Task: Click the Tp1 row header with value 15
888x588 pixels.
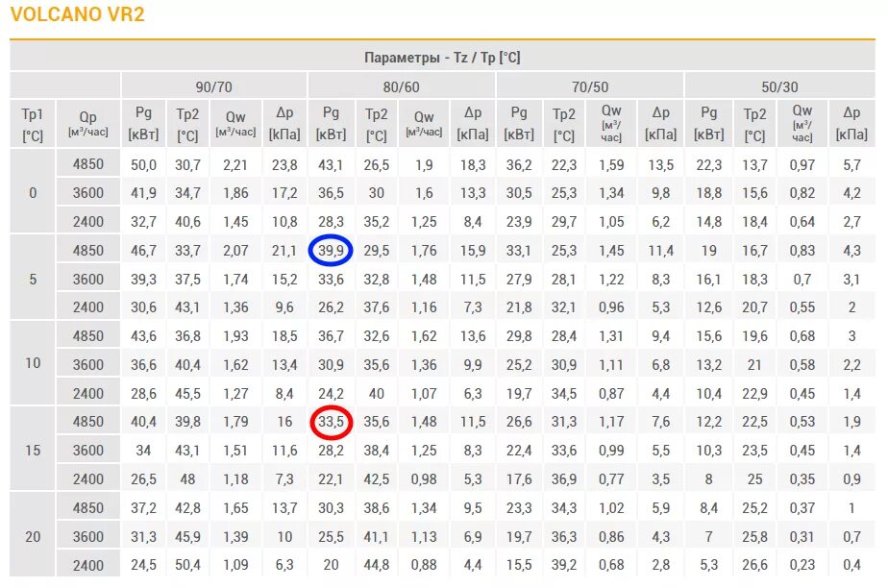Action: [33, 450]
